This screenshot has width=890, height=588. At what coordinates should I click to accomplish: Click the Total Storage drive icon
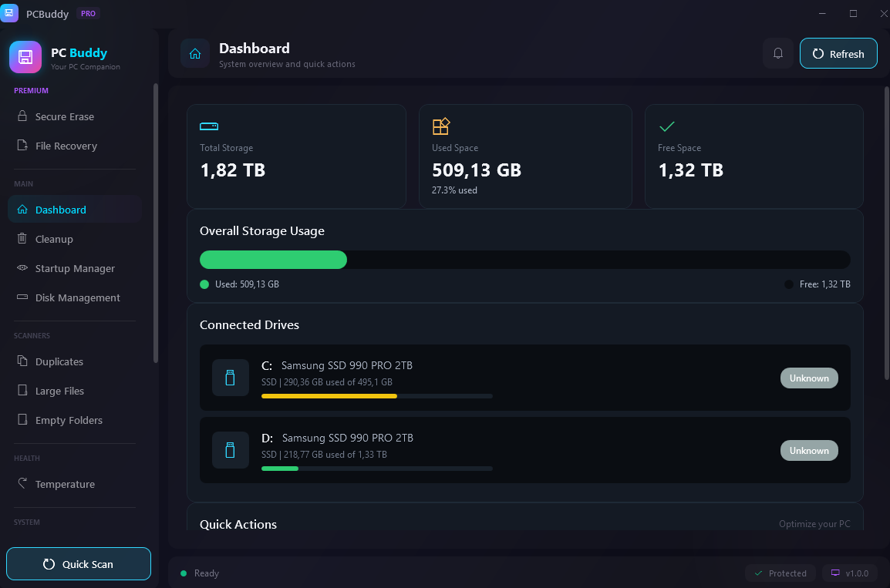pos(208,126)
